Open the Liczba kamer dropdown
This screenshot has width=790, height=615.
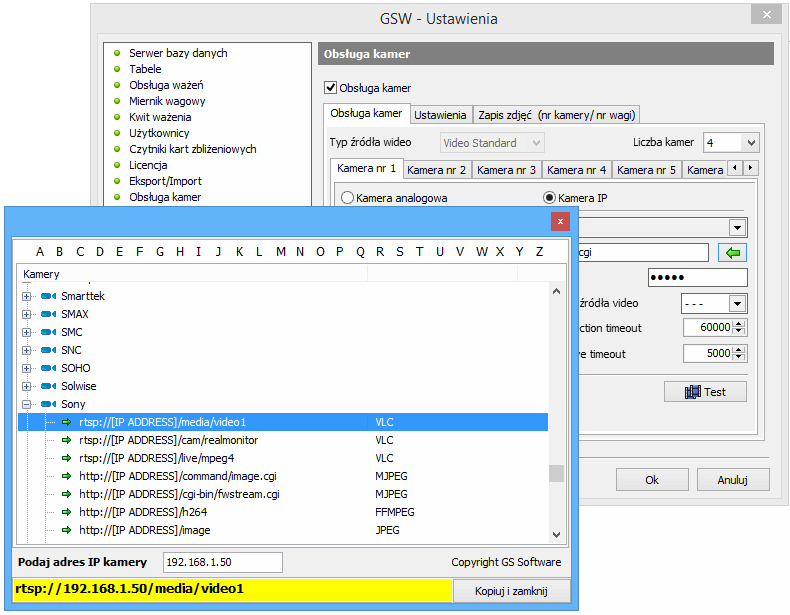(751, 143)
